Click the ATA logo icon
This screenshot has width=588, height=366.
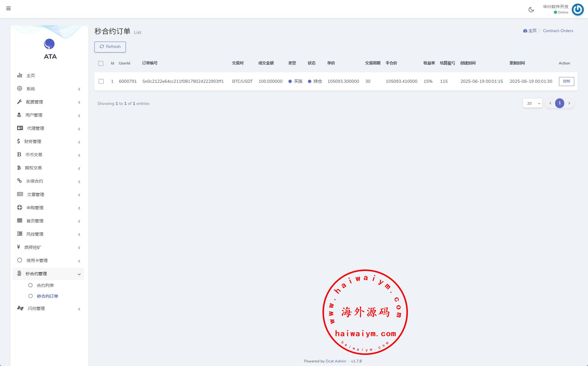49,44
